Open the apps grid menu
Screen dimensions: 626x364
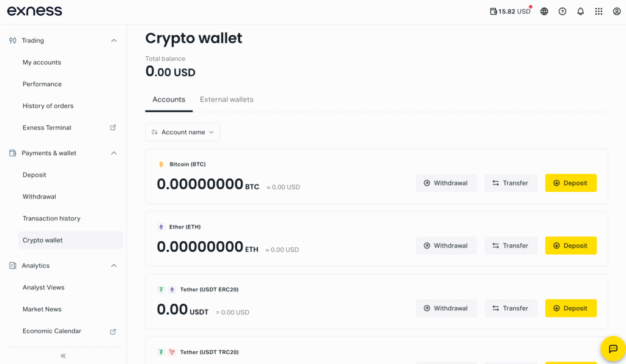pos(598,12)
